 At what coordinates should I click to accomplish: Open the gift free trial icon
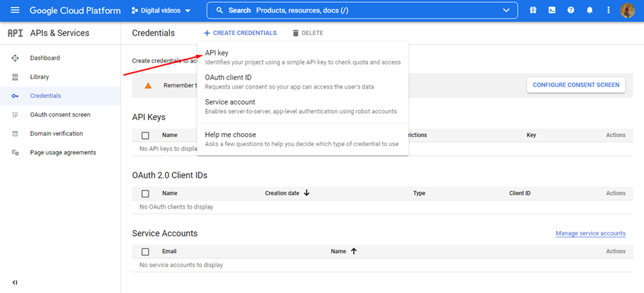pos(533,10)
